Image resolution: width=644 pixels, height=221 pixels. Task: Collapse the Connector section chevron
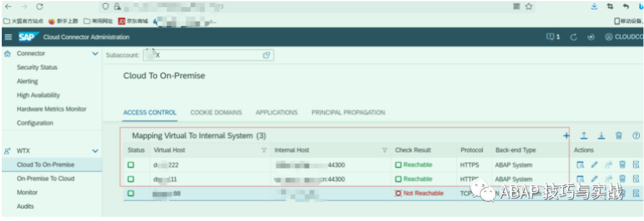tap(95, 54)
